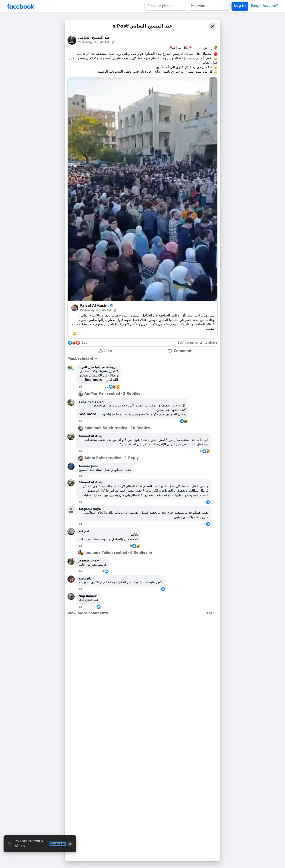Expand AmMar Ash's 2 replies

point(109,394)
